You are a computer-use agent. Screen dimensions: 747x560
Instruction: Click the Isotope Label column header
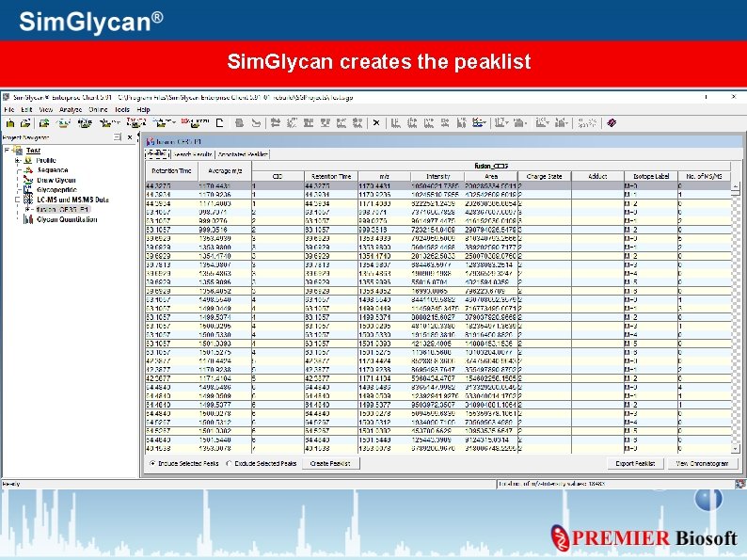(x=651, y=176)
